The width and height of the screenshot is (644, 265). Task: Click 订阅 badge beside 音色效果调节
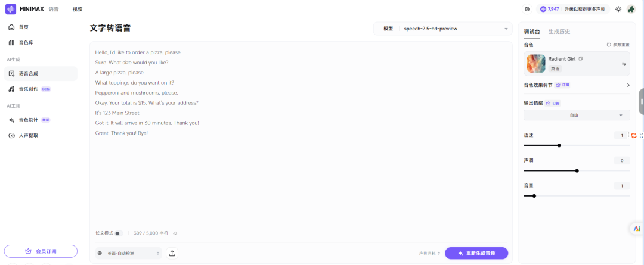click(563, 85)
